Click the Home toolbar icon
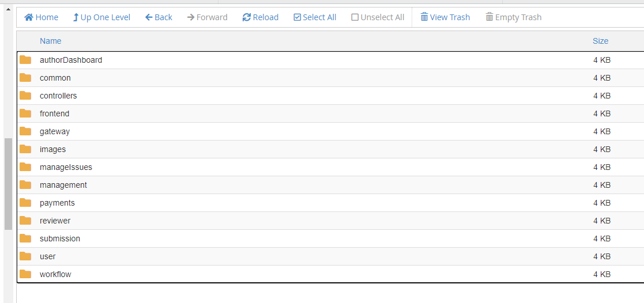Image resolution: width=644 pixels, height=303 pixels. (29, 17)
